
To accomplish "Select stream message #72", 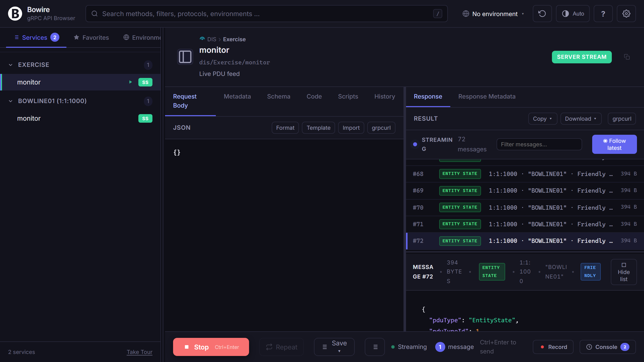I will (525, 241).
